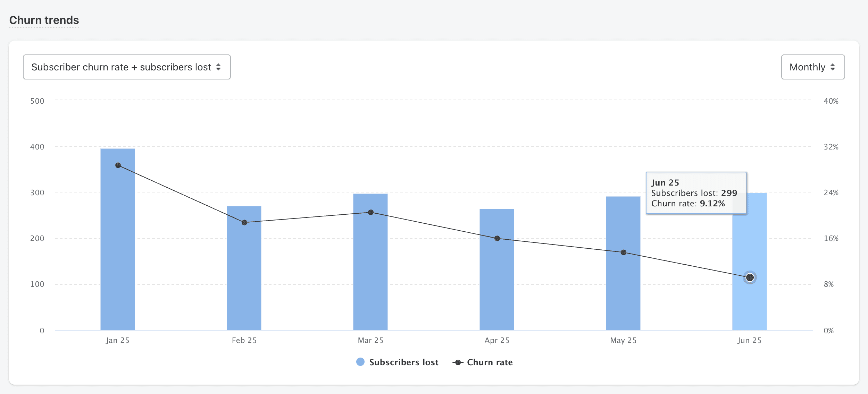Image resolution: width=868 pixels, height=394 pixels.
Task: Click the blue Subscribers lost legend circle
Action: 360,362
